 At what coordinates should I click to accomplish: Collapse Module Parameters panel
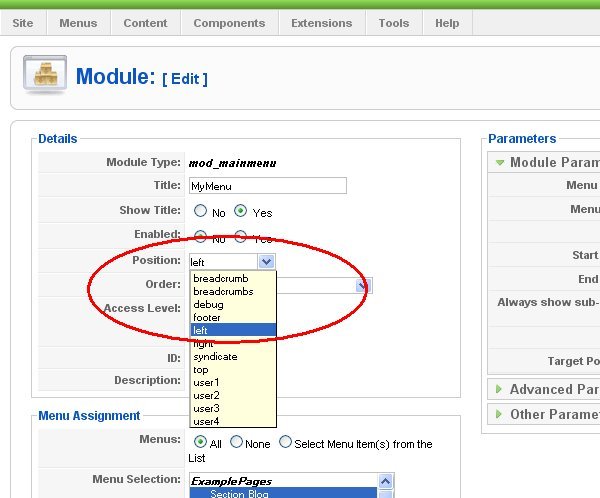500,163
